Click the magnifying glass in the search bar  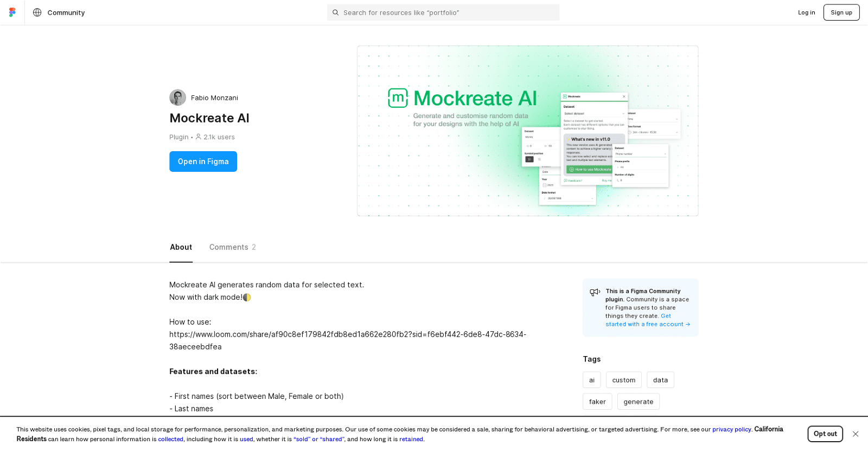pos(336,12)
